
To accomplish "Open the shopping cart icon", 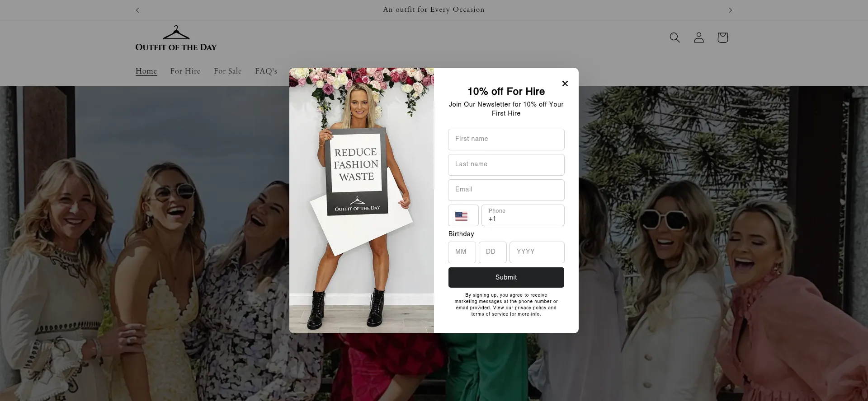I will (x=722, y=37).
